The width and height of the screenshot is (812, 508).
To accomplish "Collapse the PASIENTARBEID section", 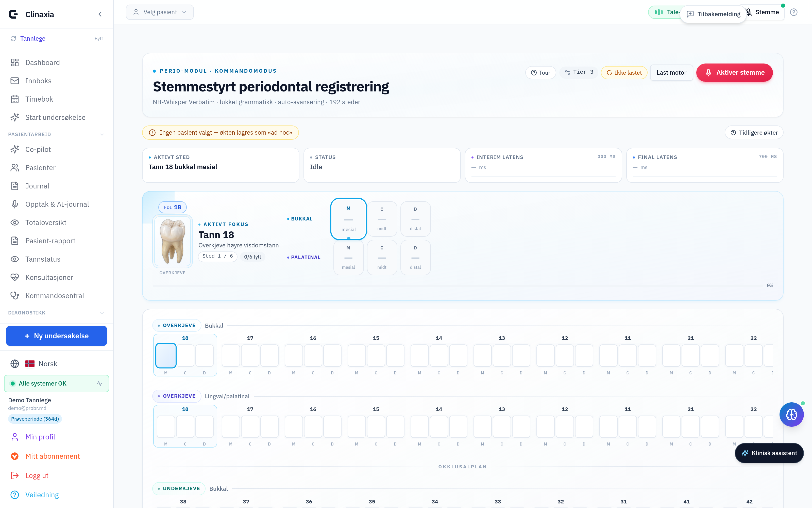I will click(x=102, y=134).
